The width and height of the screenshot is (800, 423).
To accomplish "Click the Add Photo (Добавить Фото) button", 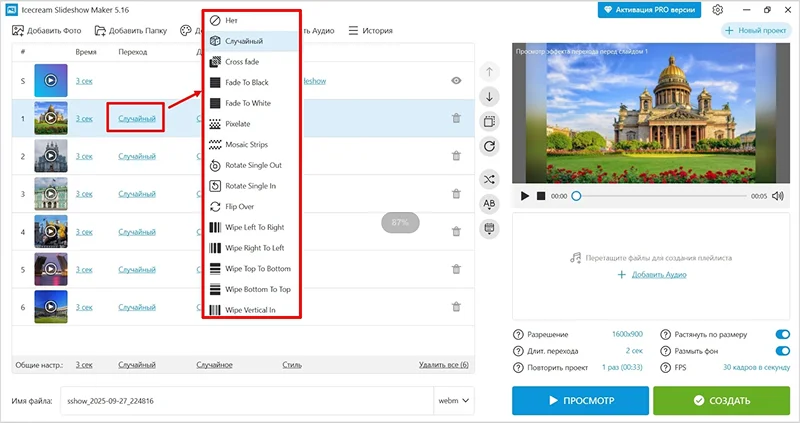I will 46,31.
